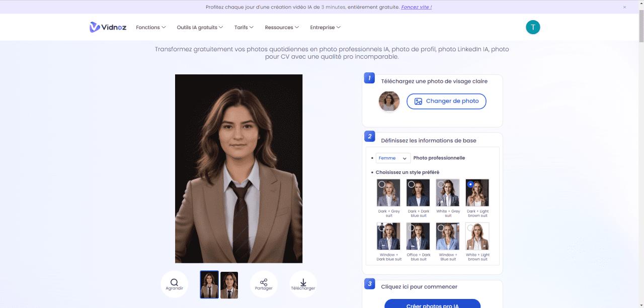The height and width of the screenshot is (308, 644).
Task: Select Window + Blue suit style
Action: 448,236
